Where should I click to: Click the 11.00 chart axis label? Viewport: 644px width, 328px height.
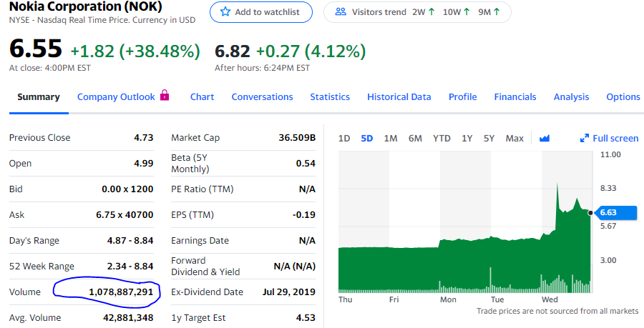[610, 154]
